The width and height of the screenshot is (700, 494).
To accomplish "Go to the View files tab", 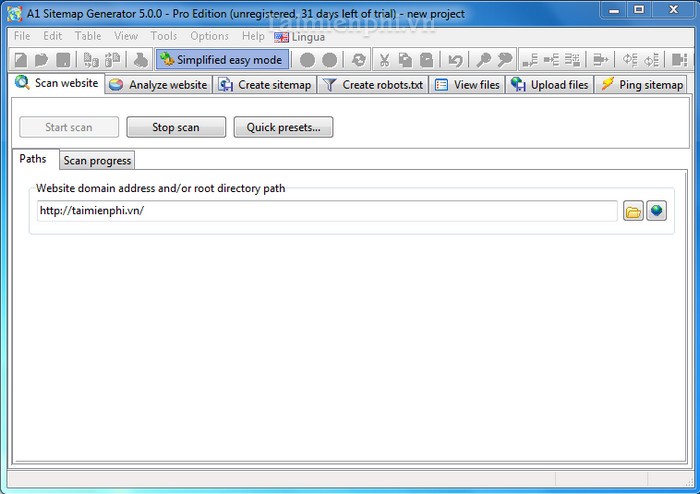I will (467, 85).
